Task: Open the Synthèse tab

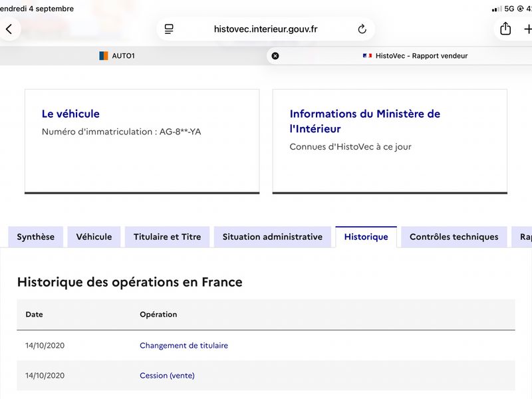Action: point(36,237)
